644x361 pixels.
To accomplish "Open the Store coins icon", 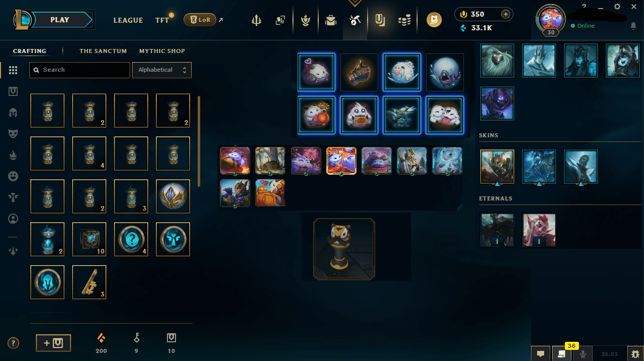I will point(404,20).
